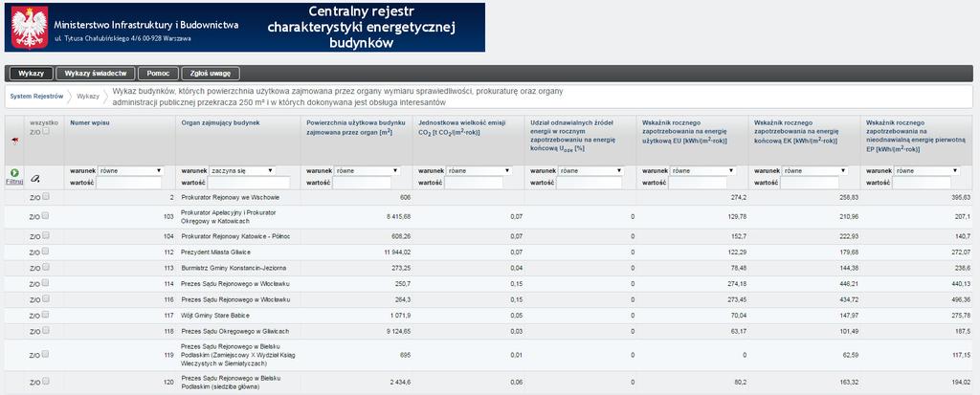Open warunek dropdown for energię końcową EK column
980x395 pixels.
click(815, 170)
